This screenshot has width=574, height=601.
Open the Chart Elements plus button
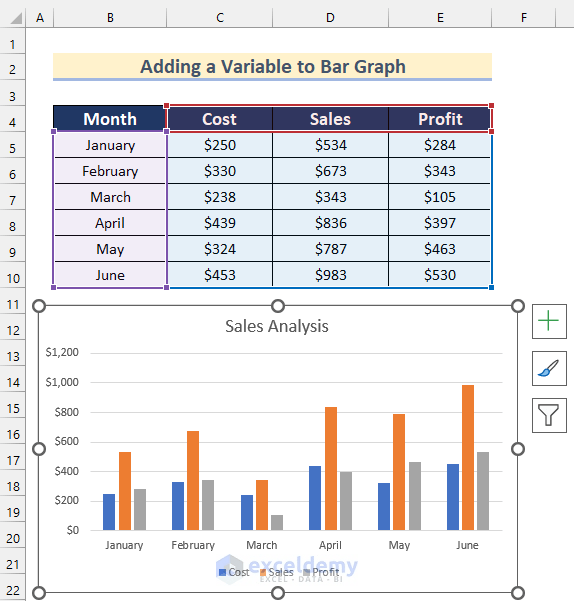point(549,321)
